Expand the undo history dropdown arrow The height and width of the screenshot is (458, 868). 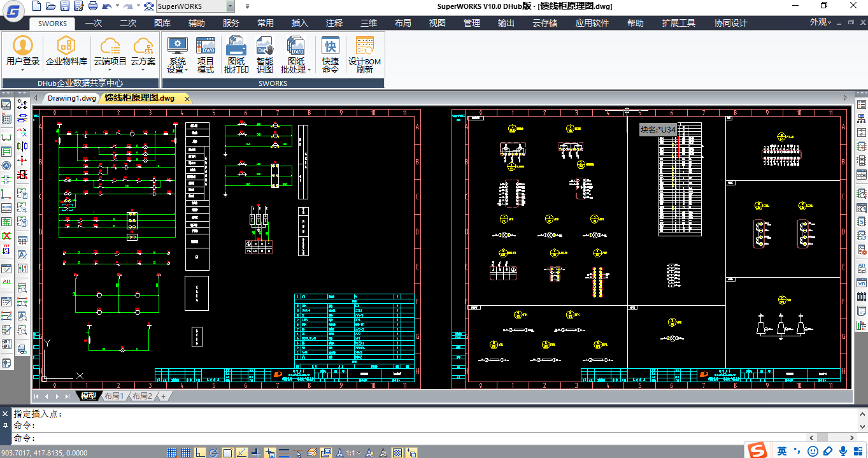pyautogui.click(x=117, y=6)
